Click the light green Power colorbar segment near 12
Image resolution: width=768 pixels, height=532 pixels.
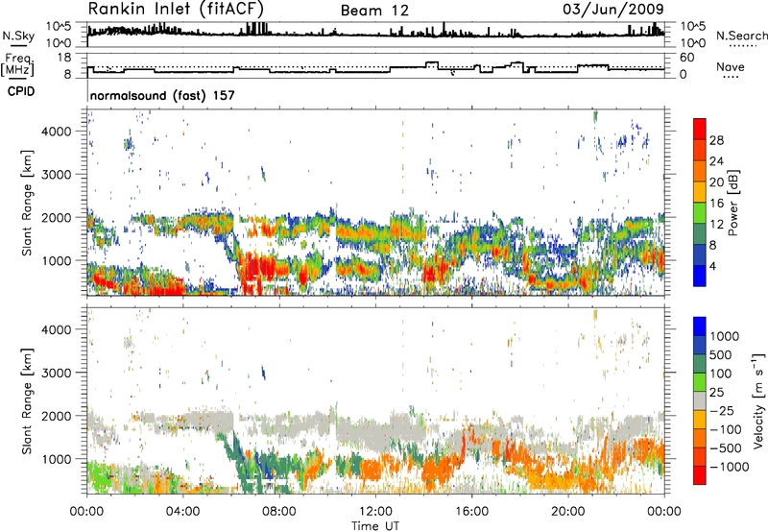pos(700,213)
